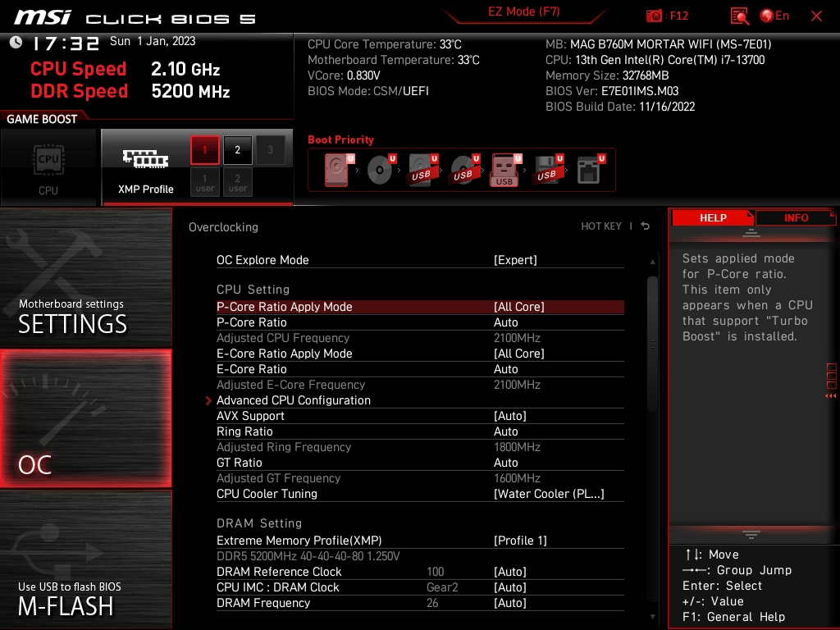Select XMP user profile 2
The image size is (840, 630).
point(237,182)
